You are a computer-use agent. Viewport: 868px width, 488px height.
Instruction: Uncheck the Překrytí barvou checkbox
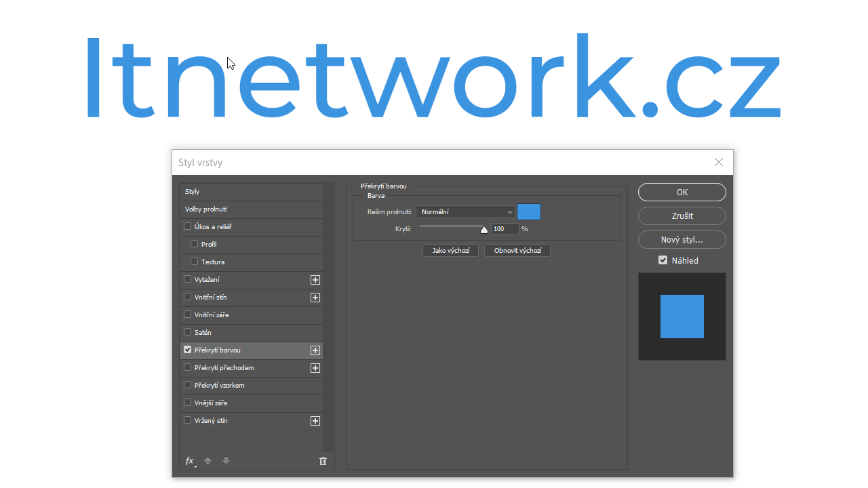click(x=188, y=350)
